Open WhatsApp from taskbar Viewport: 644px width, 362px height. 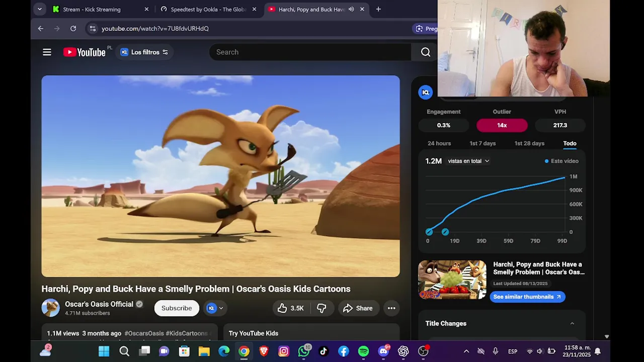coord(304,351)
